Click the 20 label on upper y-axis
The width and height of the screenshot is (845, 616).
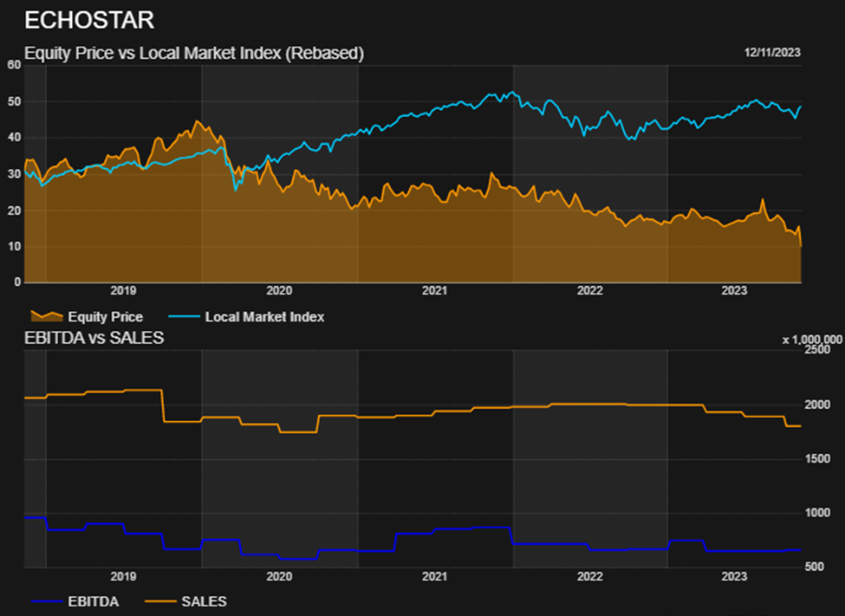pyautogui.click(x=14, y=211)
